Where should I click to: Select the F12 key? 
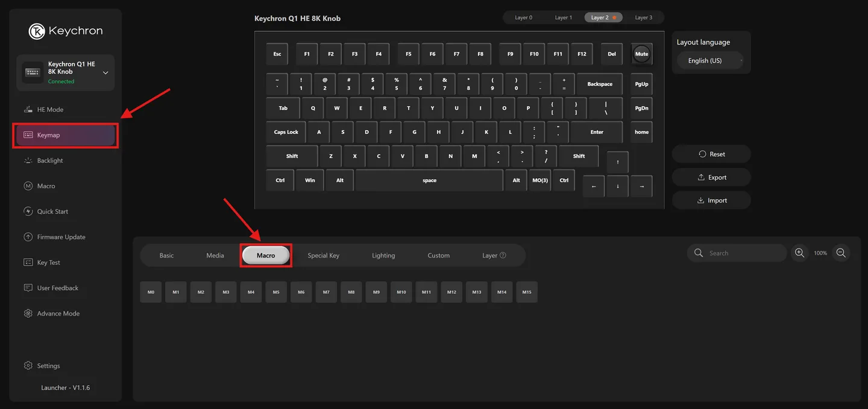click(x=582, y=54)
